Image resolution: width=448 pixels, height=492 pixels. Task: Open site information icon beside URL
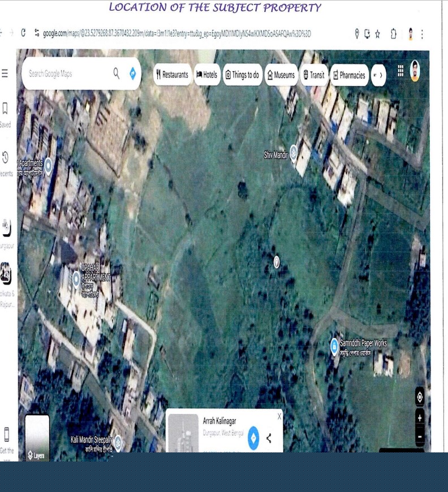tap(37, 33)
